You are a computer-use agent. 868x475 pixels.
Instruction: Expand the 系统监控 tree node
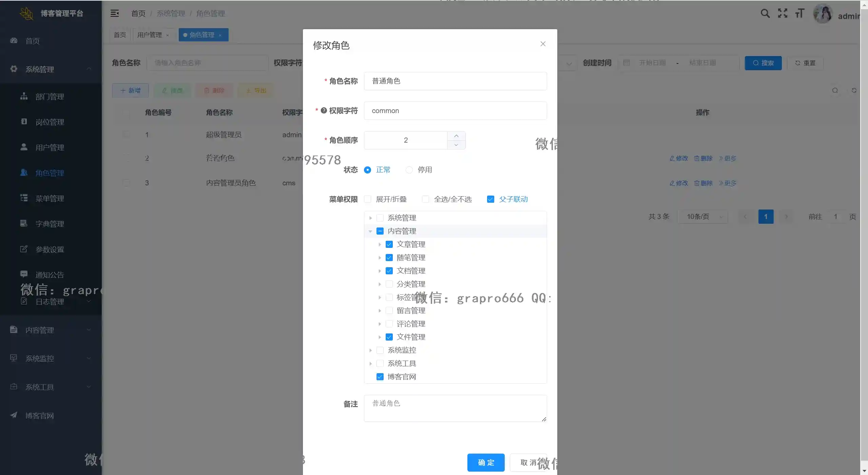click(x=370, y=350)
